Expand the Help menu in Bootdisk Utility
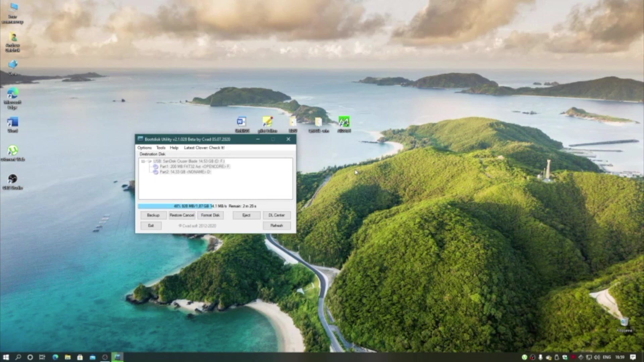 (174, 147)
